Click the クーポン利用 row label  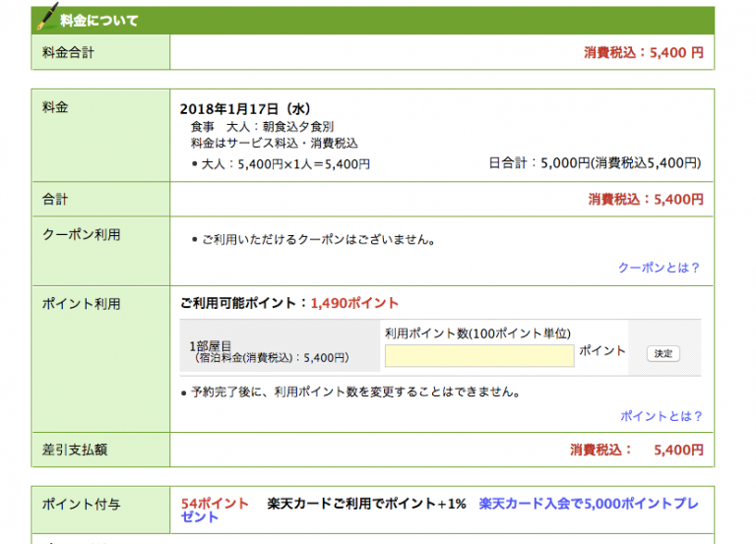pyautogui.click(x=75, y=235)
